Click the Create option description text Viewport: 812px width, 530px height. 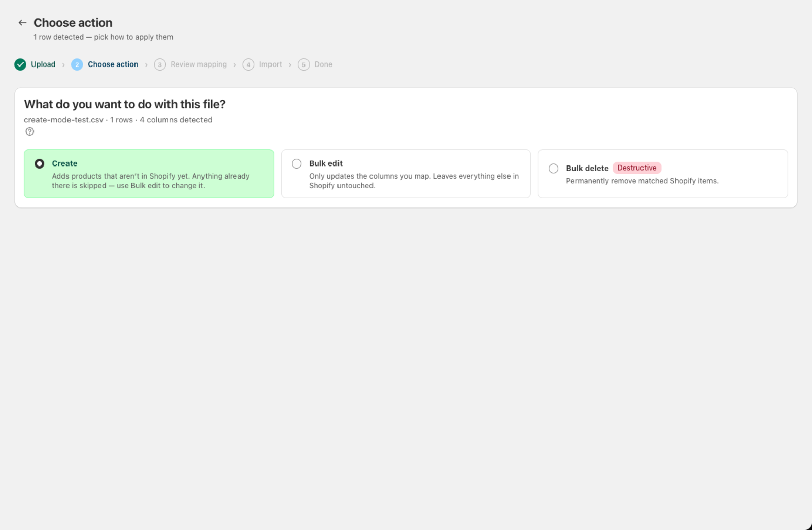pyautogui.click(x=151, y=181)
